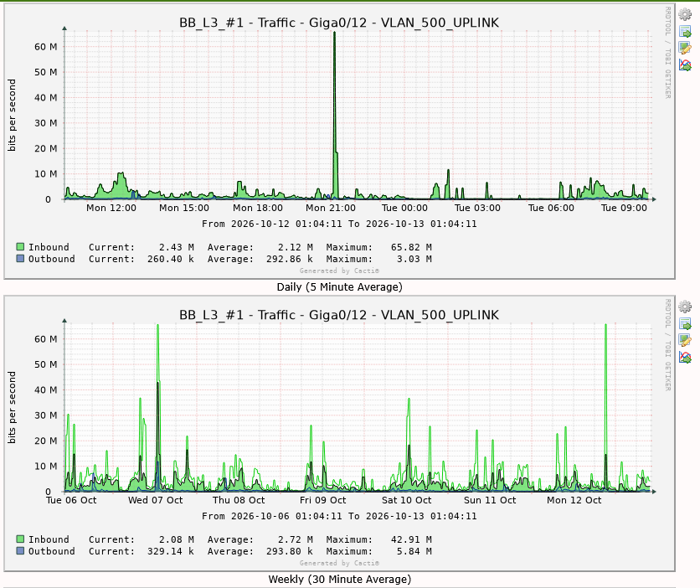Select the Weekly Inbound average '2.72 M'
Viewport: 700px width, 588px height.
coord(295,539)
